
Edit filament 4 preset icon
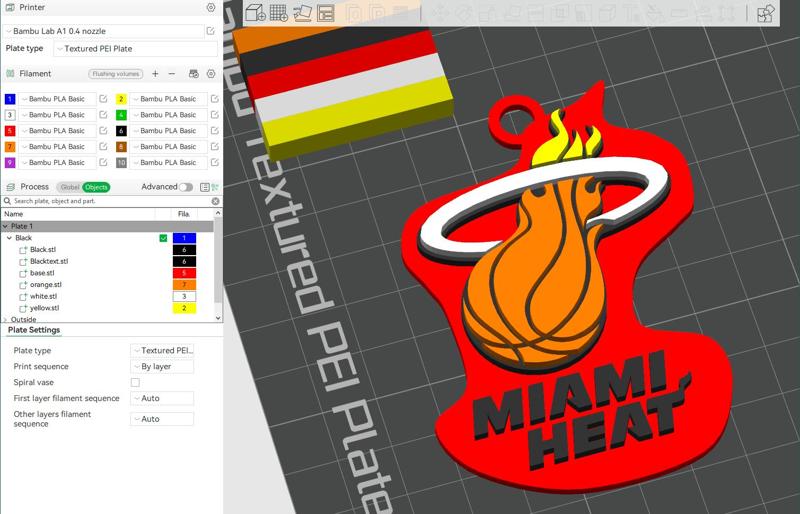[x=214, y=115]
